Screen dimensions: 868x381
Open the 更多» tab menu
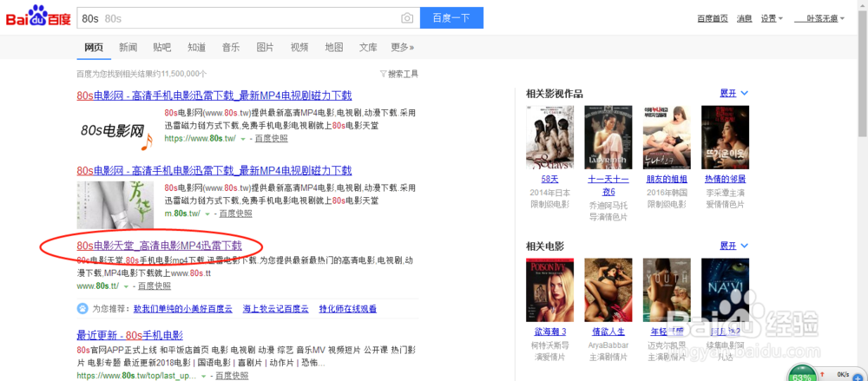[403, 47]
